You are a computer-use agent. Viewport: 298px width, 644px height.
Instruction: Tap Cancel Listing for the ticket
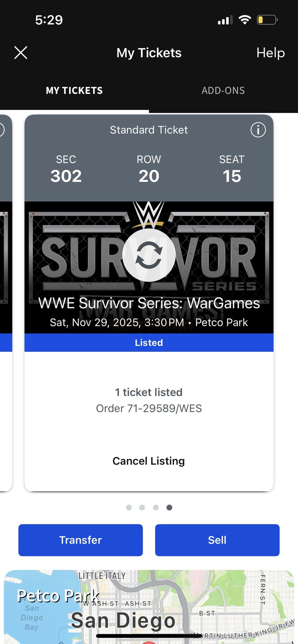pos(149,461)
